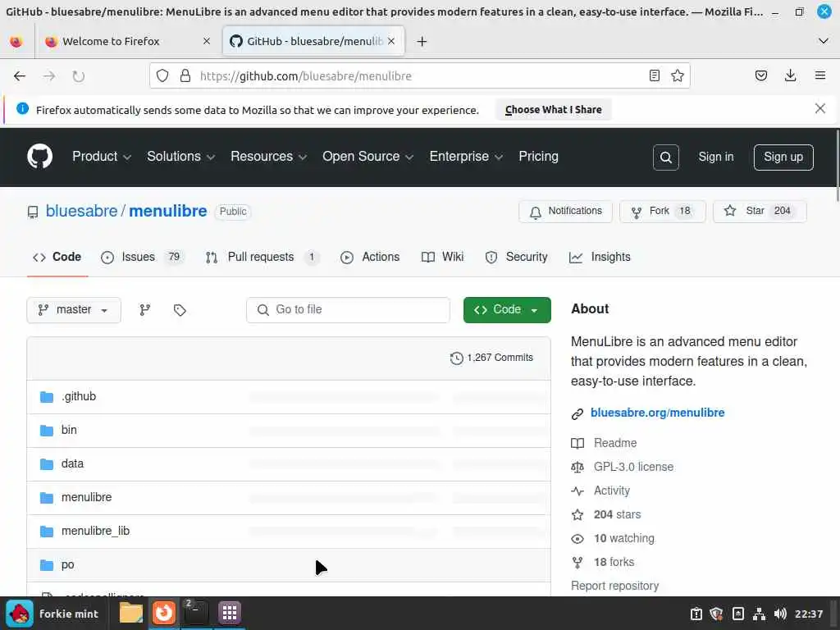840x630 pixels.
Task: Switch to the Code tab
Action: click(x=57, y=257)
